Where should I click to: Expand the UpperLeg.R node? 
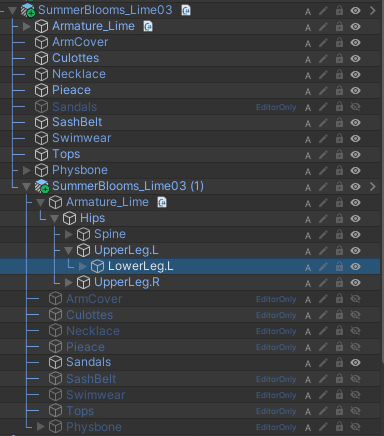point(69,282)
